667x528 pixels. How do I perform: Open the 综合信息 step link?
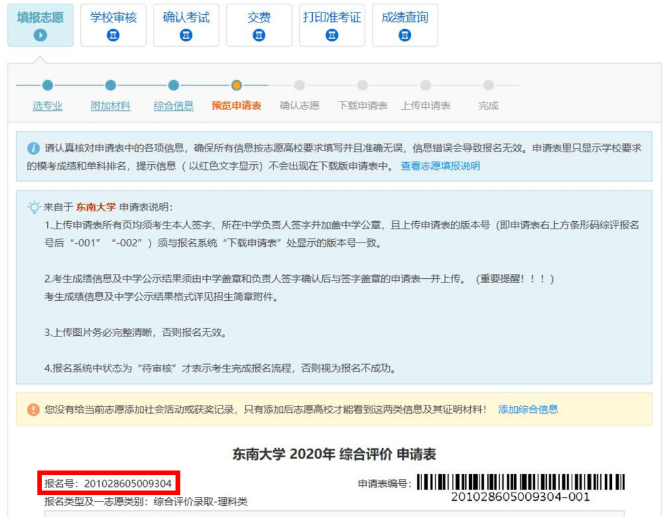(174, 106)
